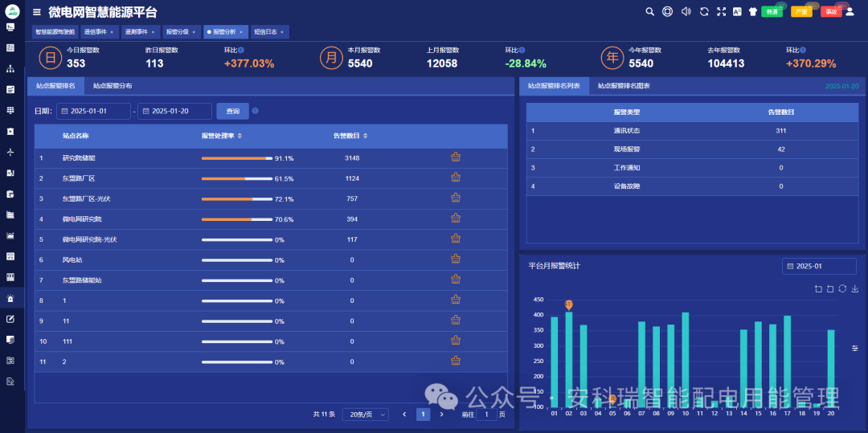The width and height of the screenshot is (868, 433).
Task: Open theme skin T-shirt icon
Action: 753,11
